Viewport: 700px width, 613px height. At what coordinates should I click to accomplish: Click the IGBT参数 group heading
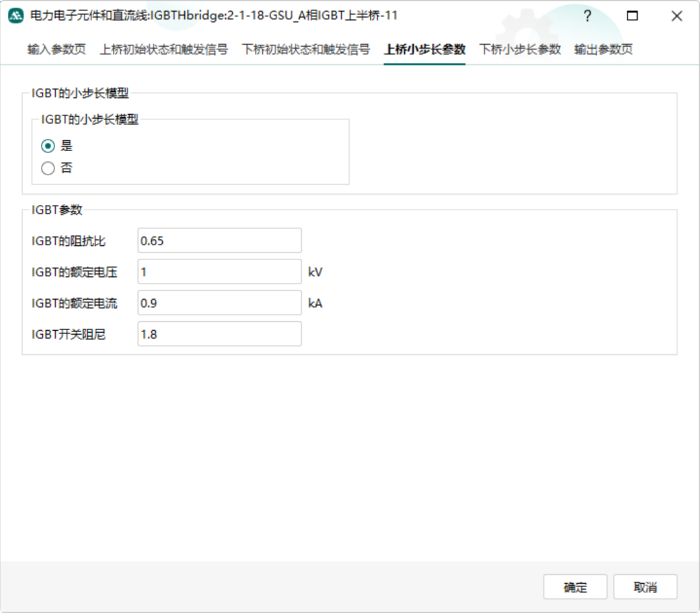pyautogui.click(x=57, y=210)
